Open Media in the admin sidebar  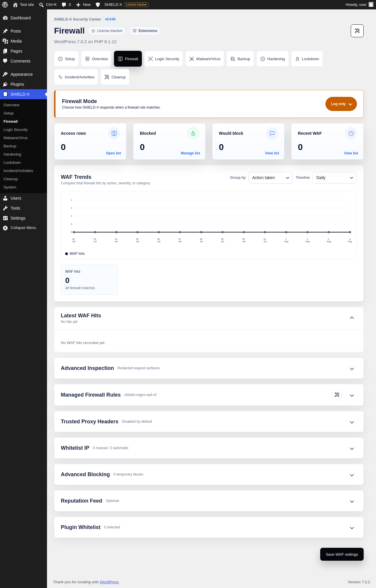[x=23, y=41]
